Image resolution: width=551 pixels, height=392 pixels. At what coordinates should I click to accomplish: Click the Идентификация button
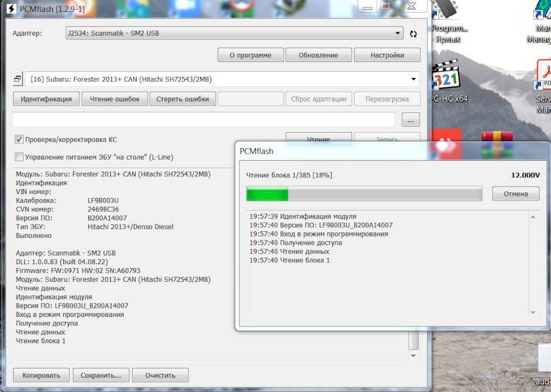point(46,99)
